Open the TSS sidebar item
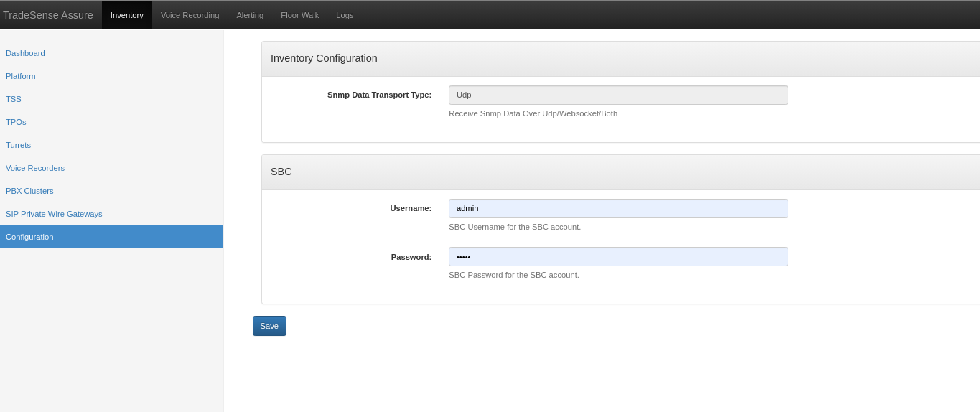 (x=111, y=99)
